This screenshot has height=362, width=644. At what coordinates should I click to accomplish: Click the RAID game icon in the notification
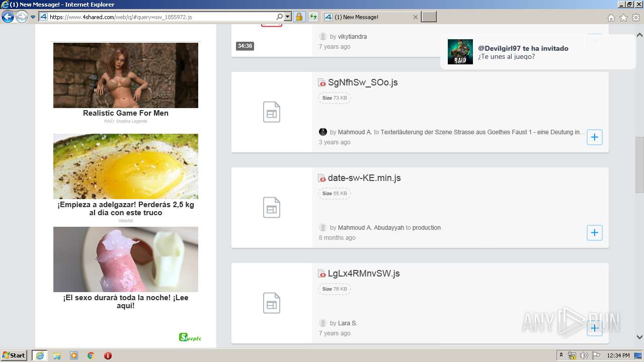[460, 52]
